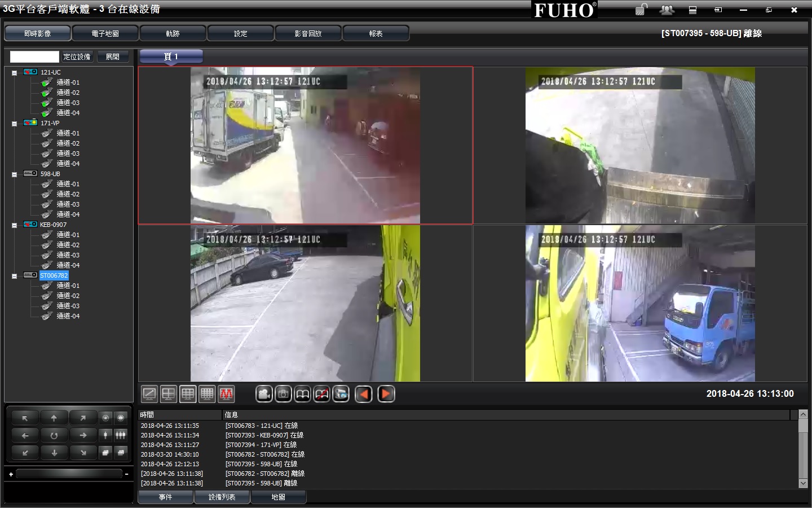Click the crossed-out book icon
The height and width of the screenshot is (508, 812).
(x=321, y=394)
